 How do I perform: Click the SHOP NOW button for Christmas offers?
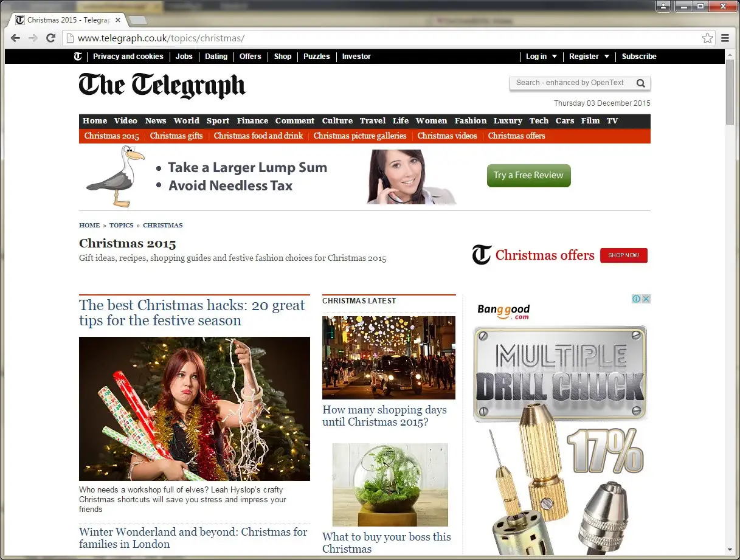pos(623,255)
